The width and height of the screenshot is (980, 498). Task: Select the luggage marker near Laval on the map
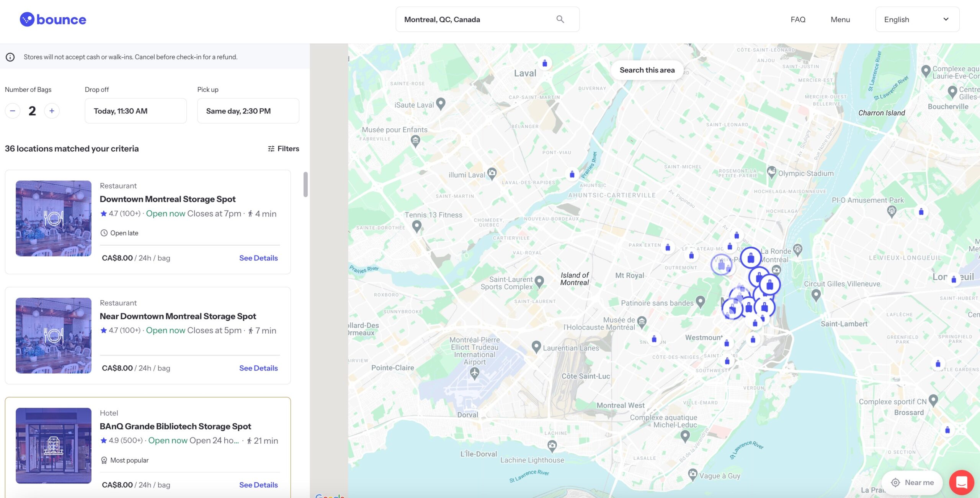tap(544, 63)
